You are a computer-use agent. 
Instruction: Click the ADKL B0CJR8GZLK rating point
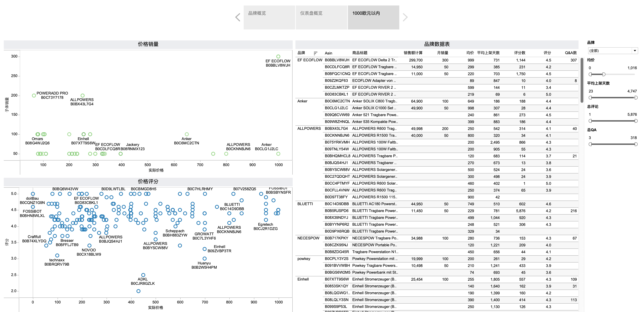[x=143, y=275]
